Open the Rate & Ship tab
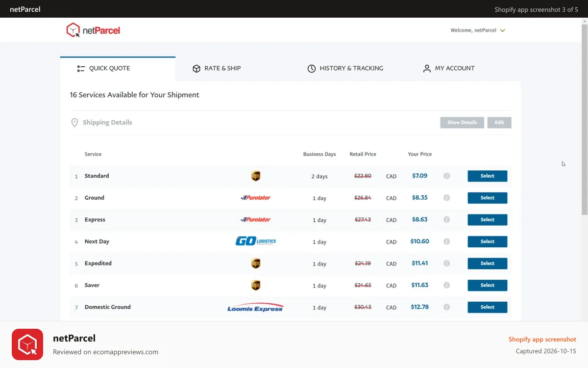Image resolution: width=588 pixels, height=368 pixels. point(217,69)
